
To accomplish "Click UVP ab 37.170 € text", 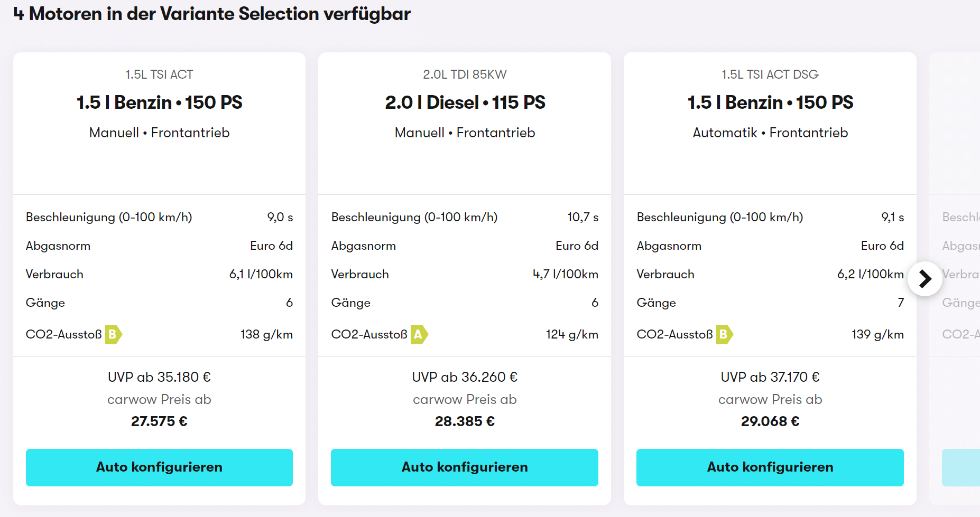I will tap(770, 377).
